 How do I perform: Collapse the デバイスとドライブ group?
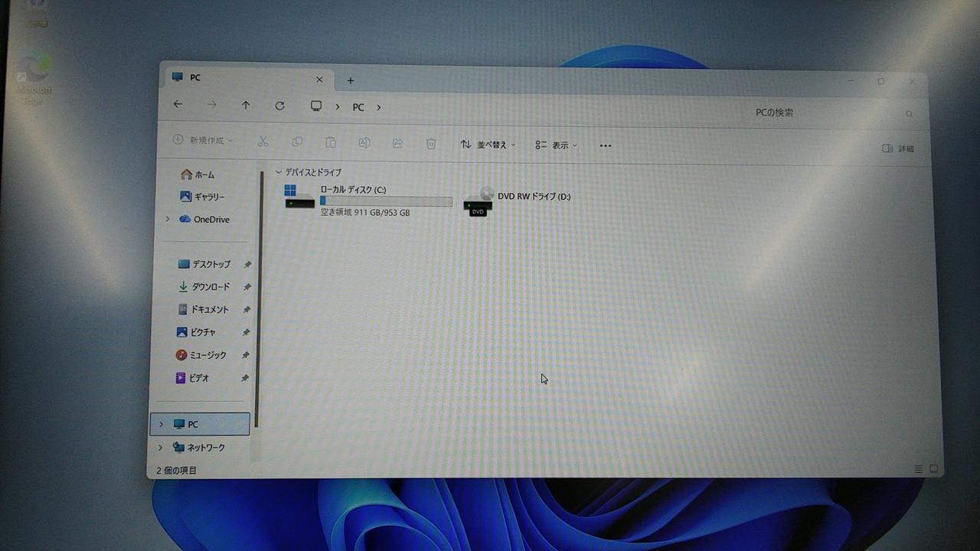[279, 172]
